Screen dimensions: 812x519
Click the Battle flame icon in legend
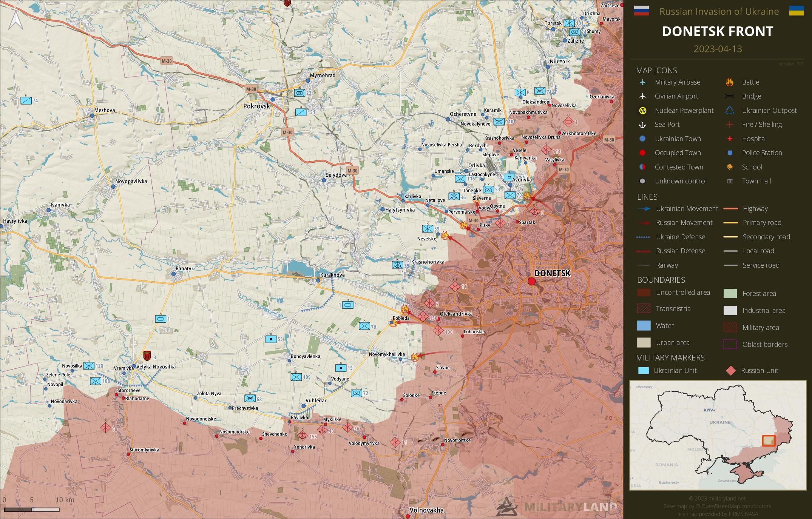730,82
